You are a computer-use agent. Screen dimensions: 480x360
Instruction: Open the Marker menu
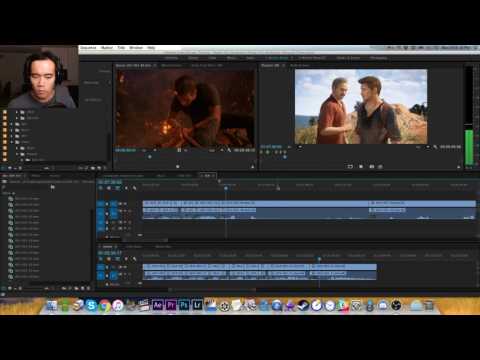107,48
